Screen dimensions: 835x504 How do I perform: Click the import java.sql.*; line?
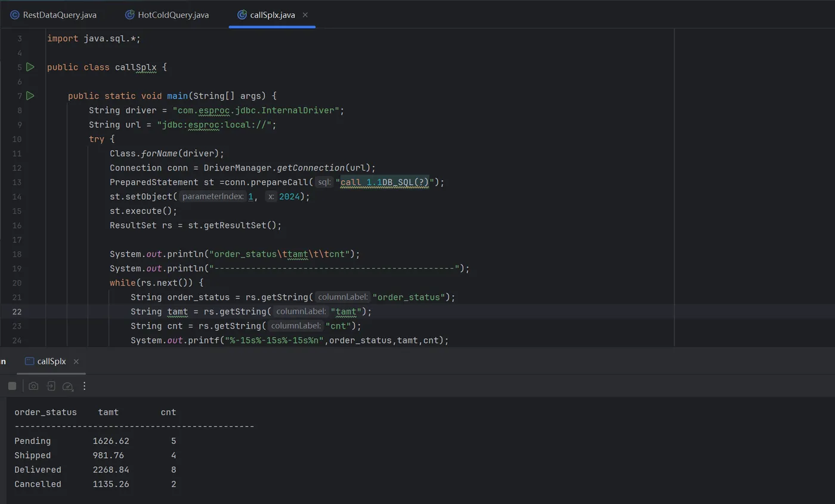point(94,38)
